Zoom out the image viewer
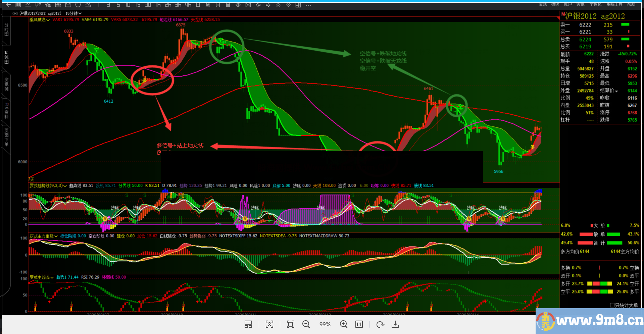This screenshot has width=644, height=334. 306,324
